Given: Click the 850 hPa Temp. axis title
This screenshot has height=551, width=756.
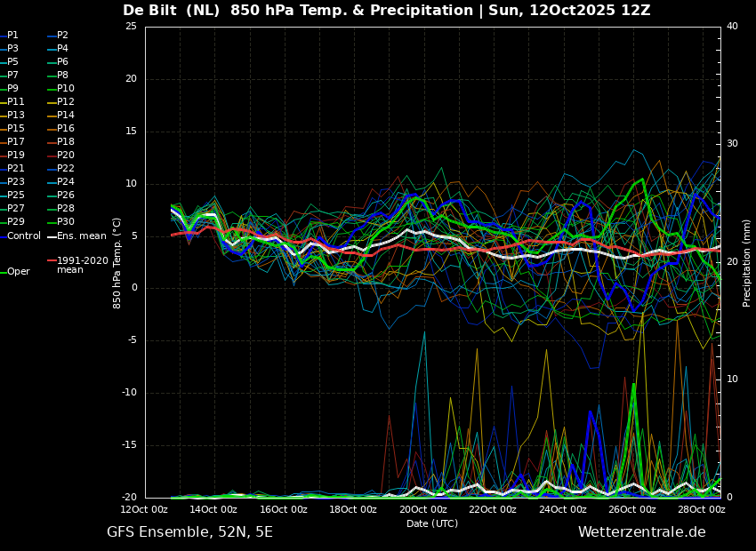Looking at the screenshot, I should 117,263.
